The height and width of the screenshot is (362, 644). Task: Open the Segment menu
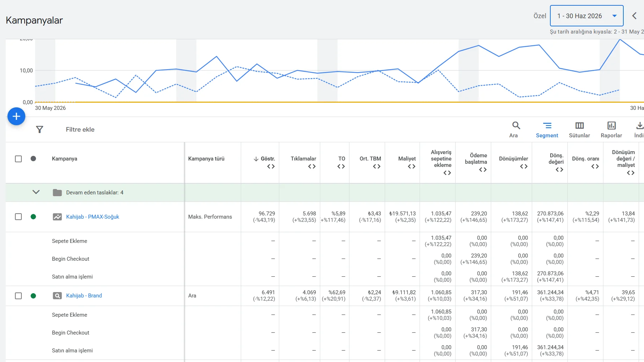(547, 129)
